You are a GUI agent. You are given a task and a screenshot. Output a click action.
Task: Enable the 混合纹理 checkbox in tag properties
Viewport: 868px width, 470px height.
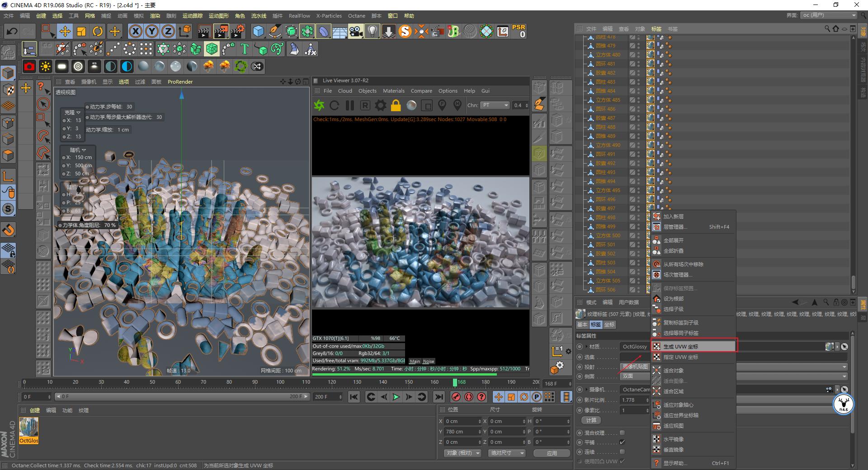pos(623,432)
